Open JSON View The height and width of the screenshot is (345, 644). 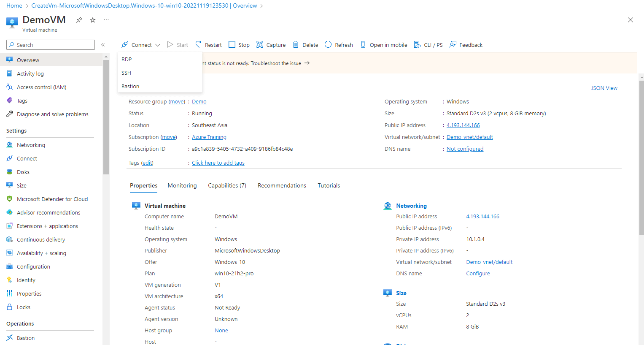click(604, 88)
